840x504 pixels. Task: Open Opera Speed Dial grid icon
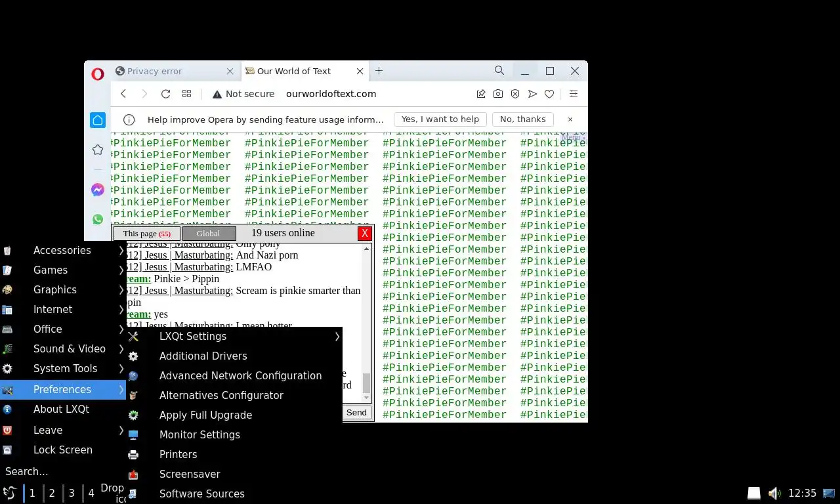pyautogui.click(x=186, y=94)
